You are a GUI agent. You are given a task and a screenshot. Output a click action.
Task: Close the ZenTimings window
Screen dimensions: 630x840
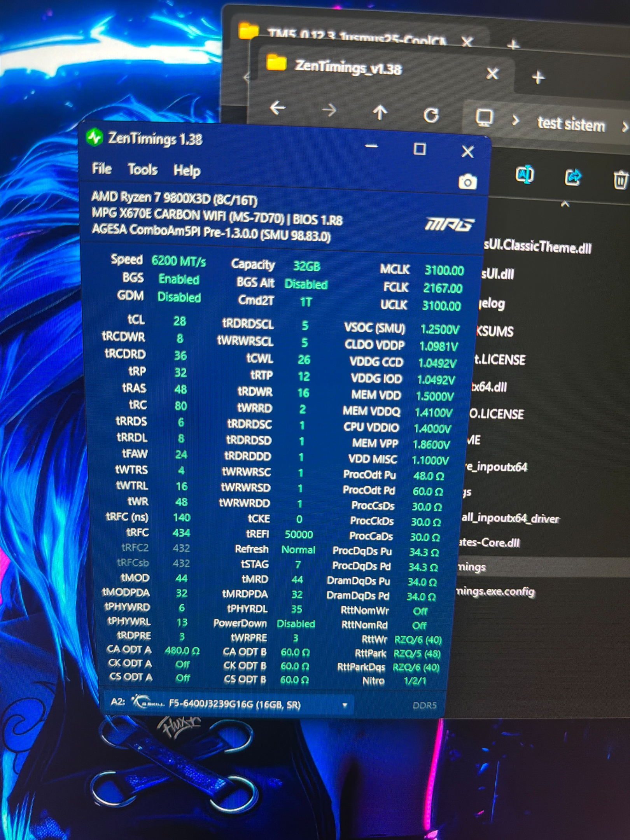(x=468, y=151)
